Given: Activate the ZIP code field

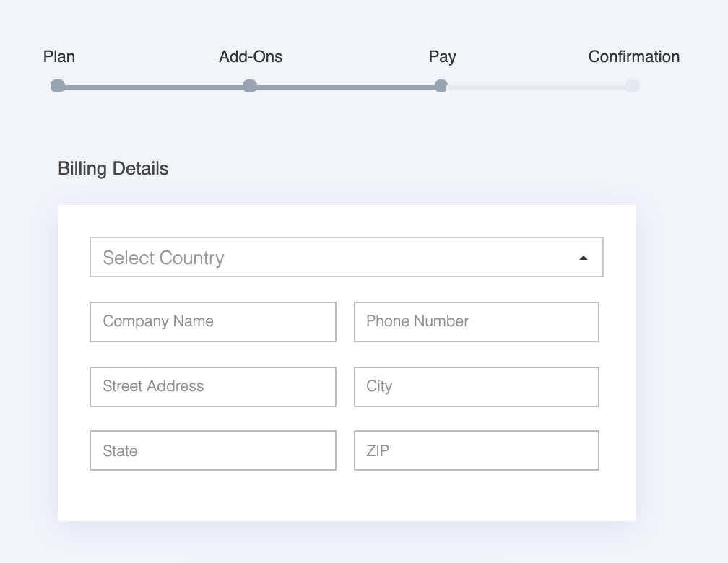Looking at the screenshot, I should 477,451.
